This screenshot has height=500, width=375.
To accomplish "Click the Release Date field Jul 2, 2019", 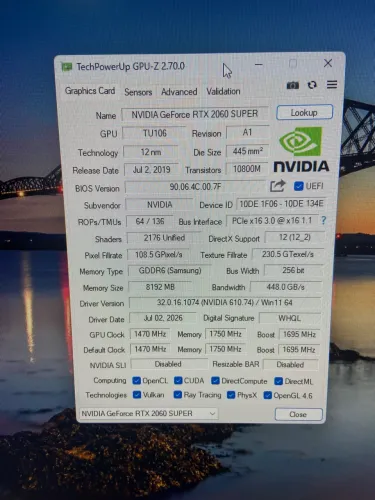I will (151, 170).
